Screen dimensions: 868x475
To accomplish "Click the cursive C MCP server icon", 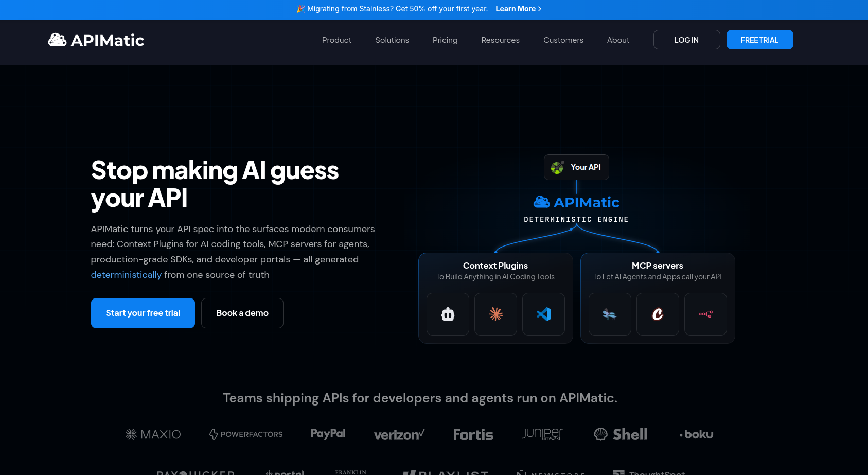I will (658, 314).
